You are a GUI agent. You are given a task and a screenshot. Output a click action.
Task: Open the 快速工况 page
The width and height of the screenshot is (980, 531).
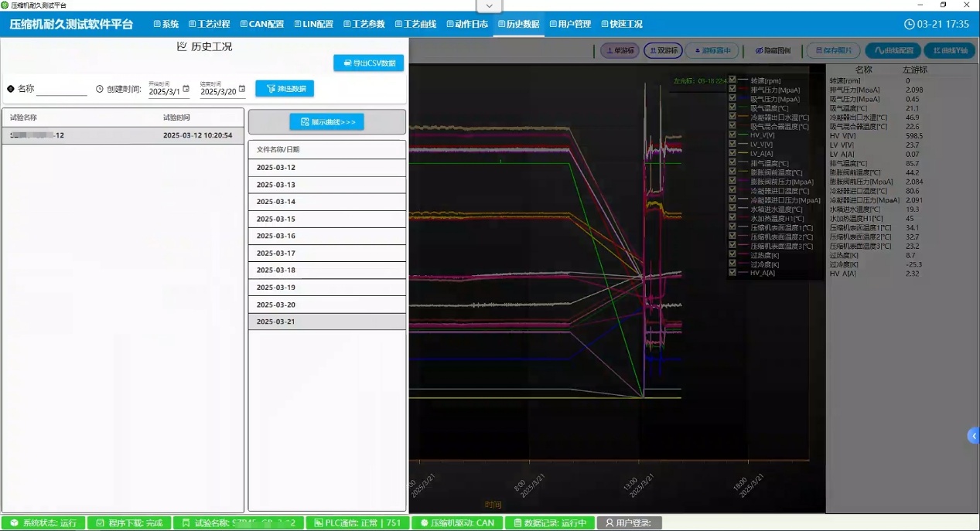click(x=621, y=24)
